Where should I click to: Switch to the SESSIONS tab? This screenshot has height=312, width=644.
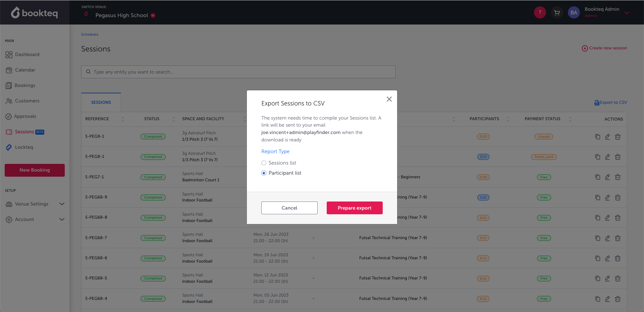click(x=101, y=102)
